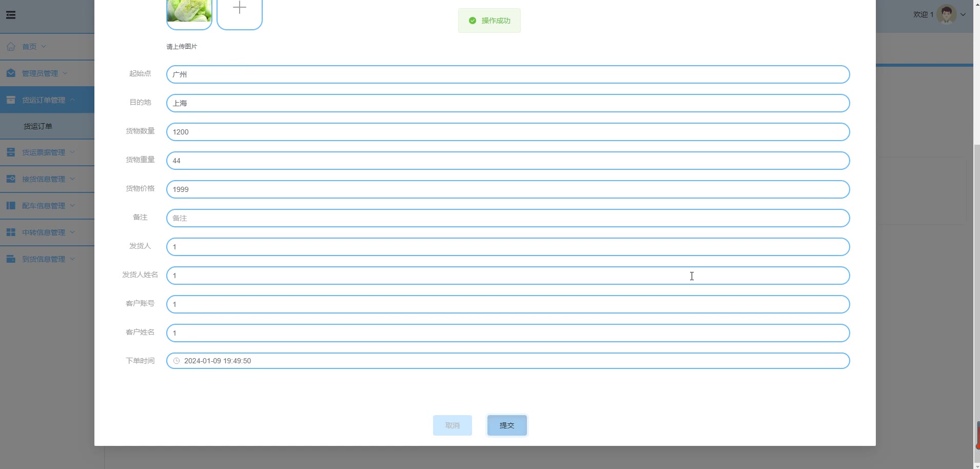Click the user avatar picture

pos(947,14)
